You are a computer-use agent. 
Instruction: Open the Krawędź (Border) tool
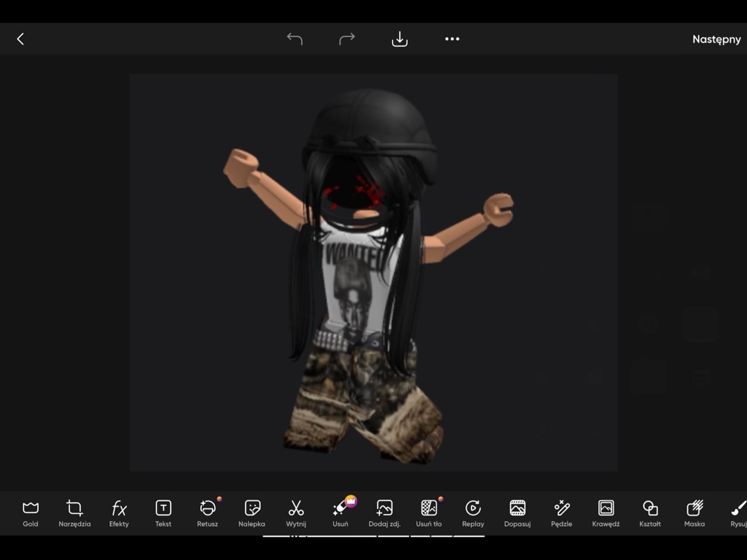(606, 512)
